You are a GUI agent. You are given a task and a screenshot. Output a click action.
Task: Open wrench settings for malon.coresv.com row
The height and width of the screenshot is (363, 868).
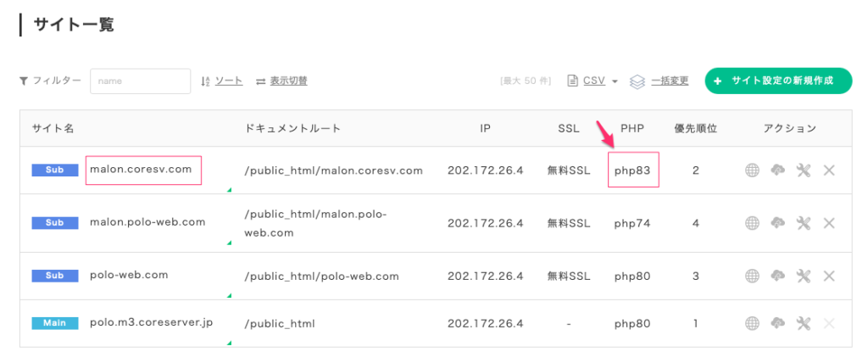pyautogui.click(x=804, y=170)
